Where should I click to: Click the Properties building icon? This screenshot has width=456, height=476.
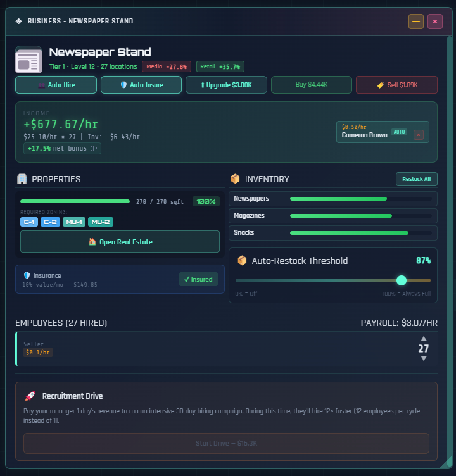coord(22,179)
